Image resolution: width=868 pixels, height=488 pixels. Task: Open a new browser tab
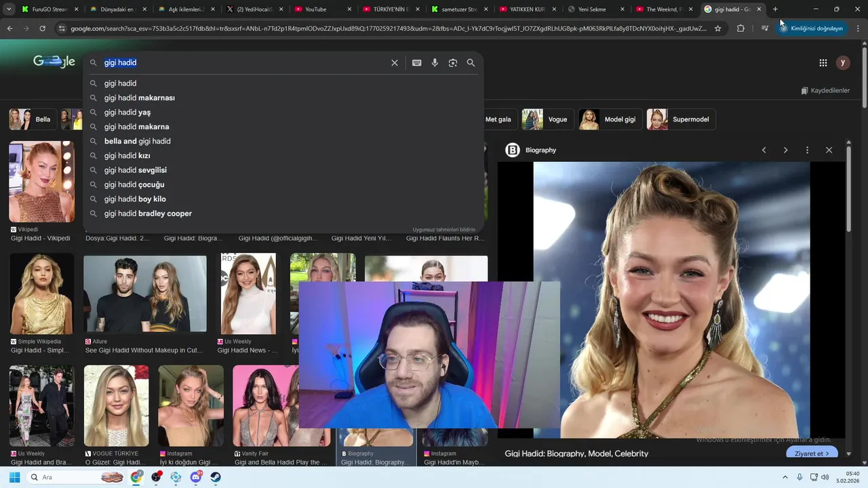tap(775, 9)
